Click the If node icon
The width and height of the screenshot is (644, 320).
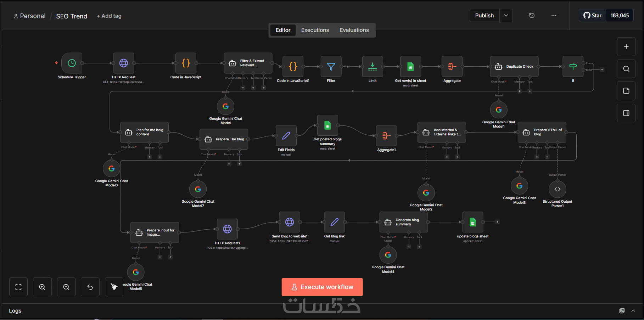[x=573, y=67]
